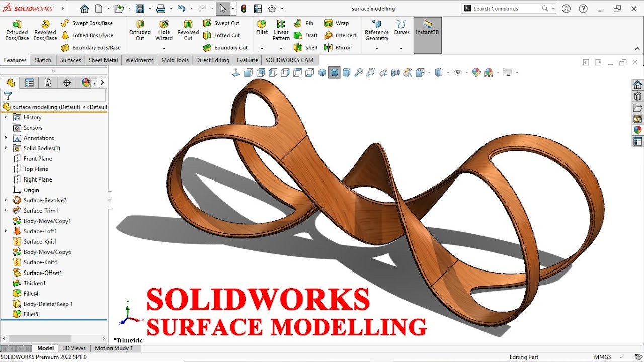Screen dimensions: 644x362
Task: Apply the Fillet tool
Action: 262,27
